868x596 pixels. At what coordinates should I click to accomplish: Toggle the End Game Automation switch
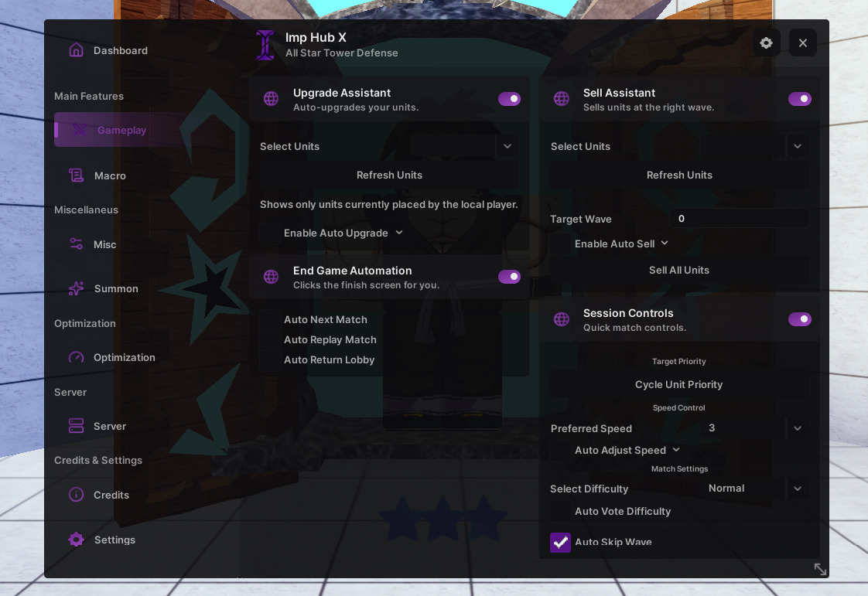pos(509,277)
